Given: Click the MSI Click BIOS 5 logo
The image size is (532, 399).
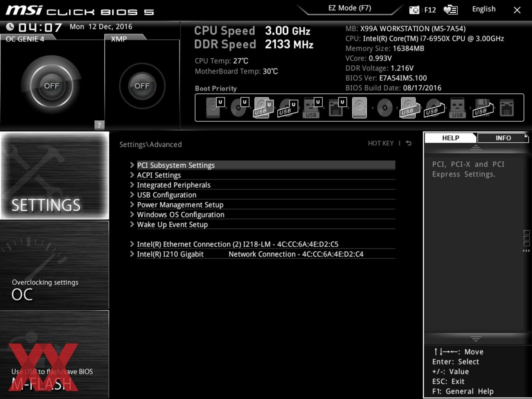Looking at the screenshot, I should (x=80, y=11).
